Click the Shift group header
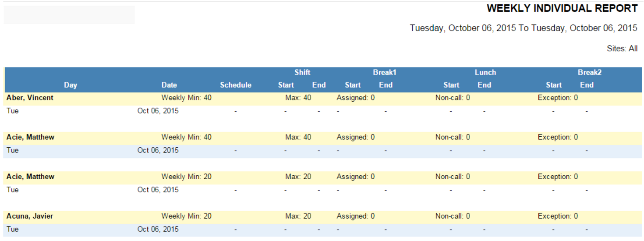Image resolution: width=644 pixels, height=241 pixels. tap(302, 72)
